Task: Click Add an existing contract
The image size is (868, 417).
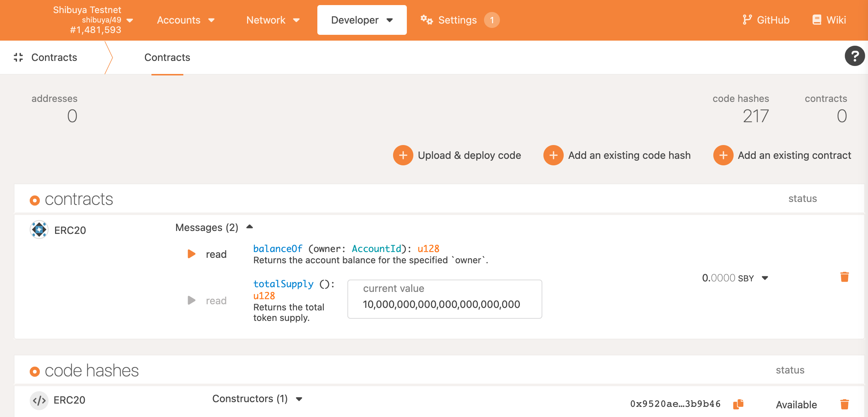Action: [x=782, y=155]
